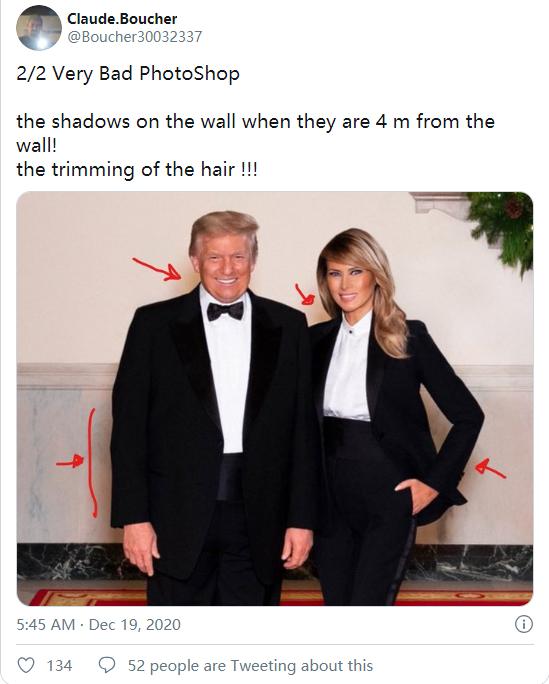The width and height of the screenshot is (549, 684).
Task: Click the heart like icon
Action: [x=26, y=665]
